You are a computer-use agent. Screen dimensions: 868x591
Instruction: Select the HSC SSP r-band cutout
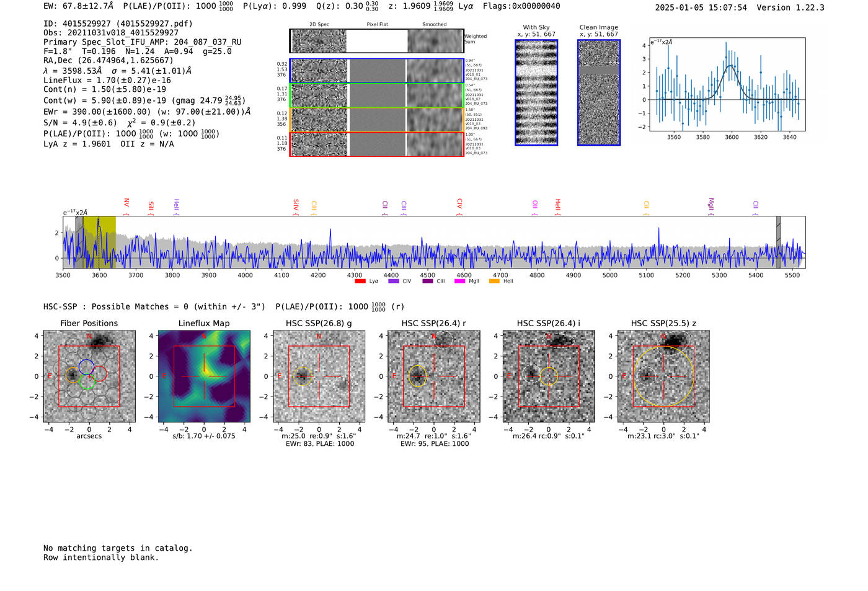coord(434,376)
